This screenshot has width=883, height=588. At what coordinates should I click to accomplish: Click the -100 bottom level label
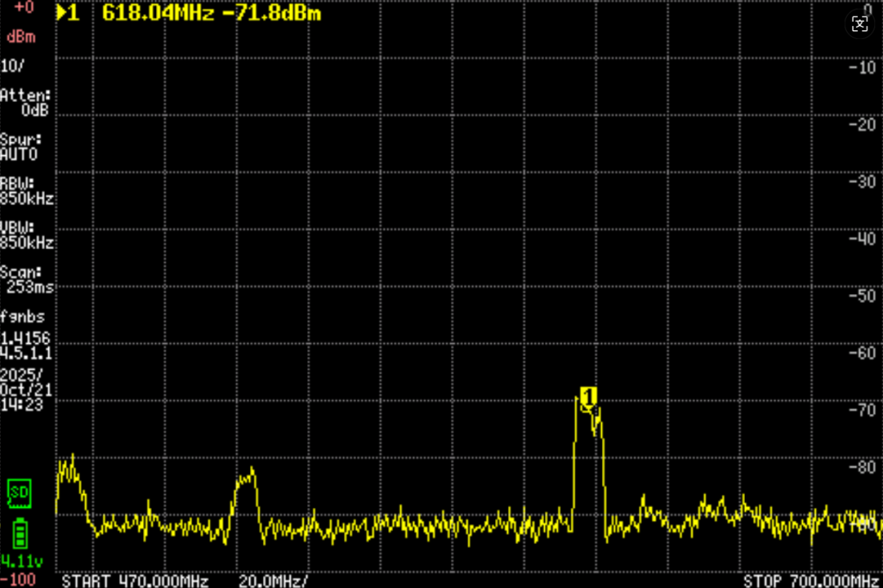pyautogui.click(x=19, y=579)
